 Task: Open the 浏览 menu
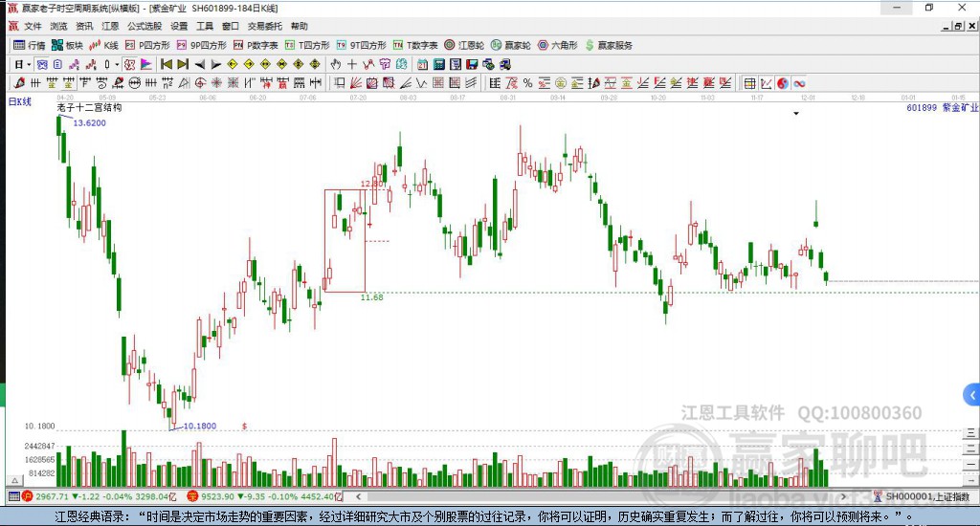(58, 26)
